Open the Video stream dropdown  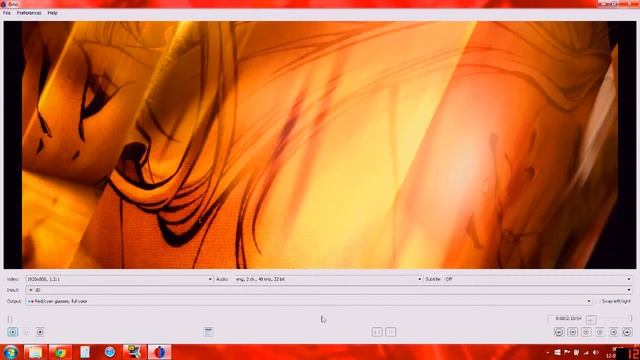(119, 279)
